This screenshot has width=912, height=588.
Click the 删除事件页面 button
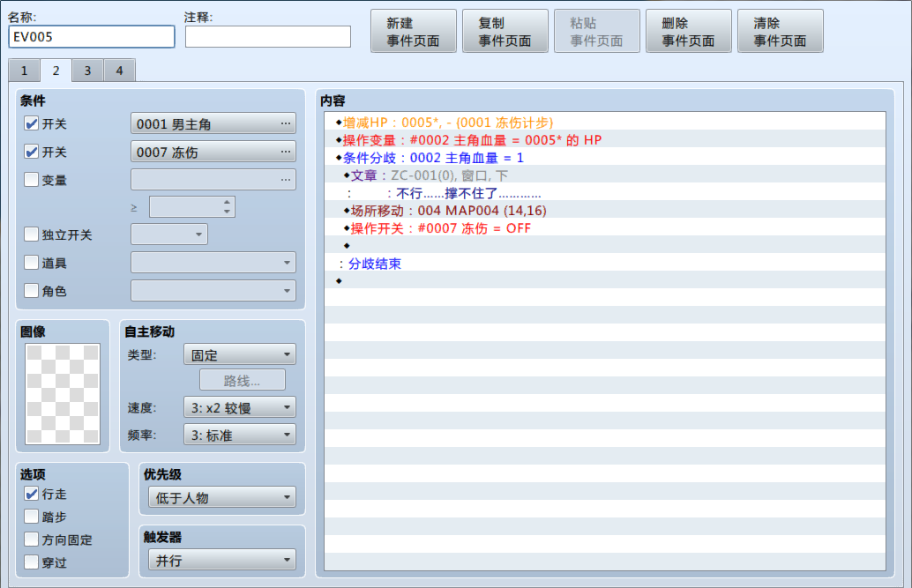(x=689, y=32)
